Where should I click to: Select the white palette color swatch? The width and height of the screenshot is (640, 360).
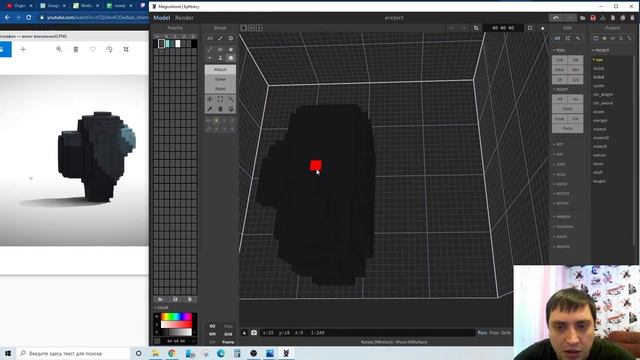178,44
